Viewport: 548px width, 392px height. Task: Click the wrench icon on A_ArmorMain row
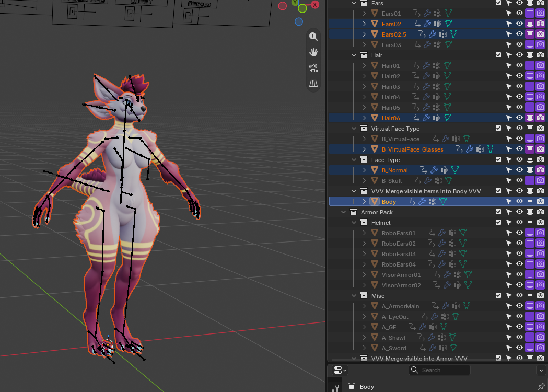tap(445, 306)
